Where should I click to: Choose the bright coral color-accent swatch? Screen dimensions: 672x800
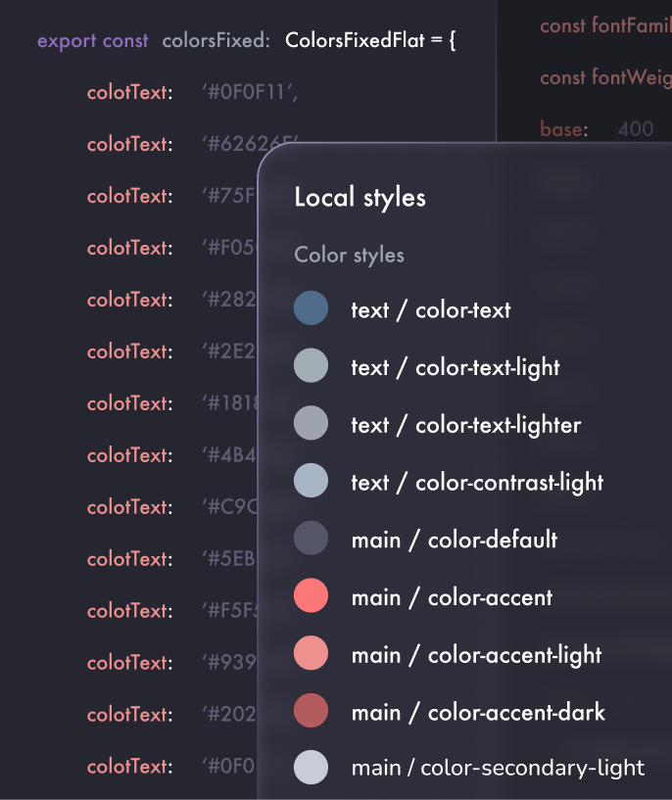[311, 596]
